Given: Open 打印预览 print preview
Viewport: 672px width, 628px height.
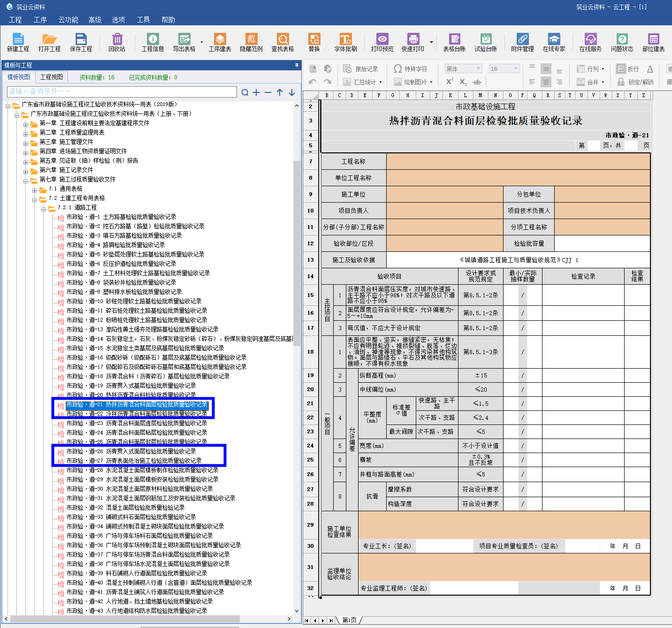Looking at the screenshot, I should pos(382,42).
